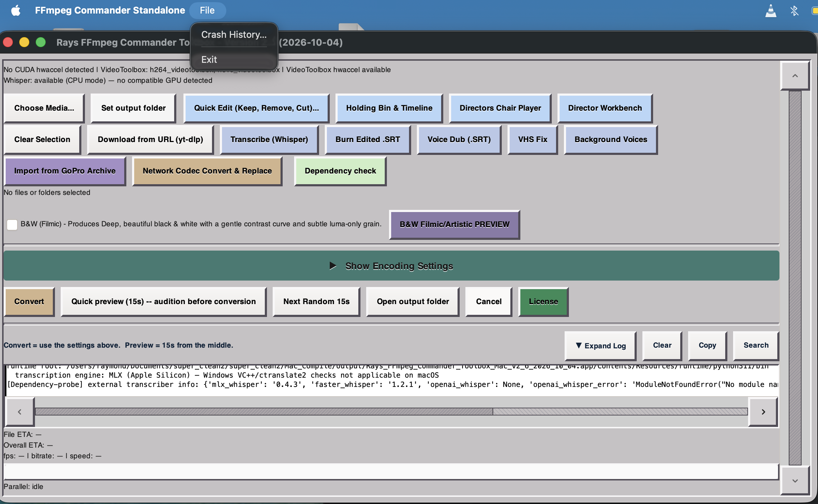
Task: Choose Exit from the File menu
Action: (234, 59)
